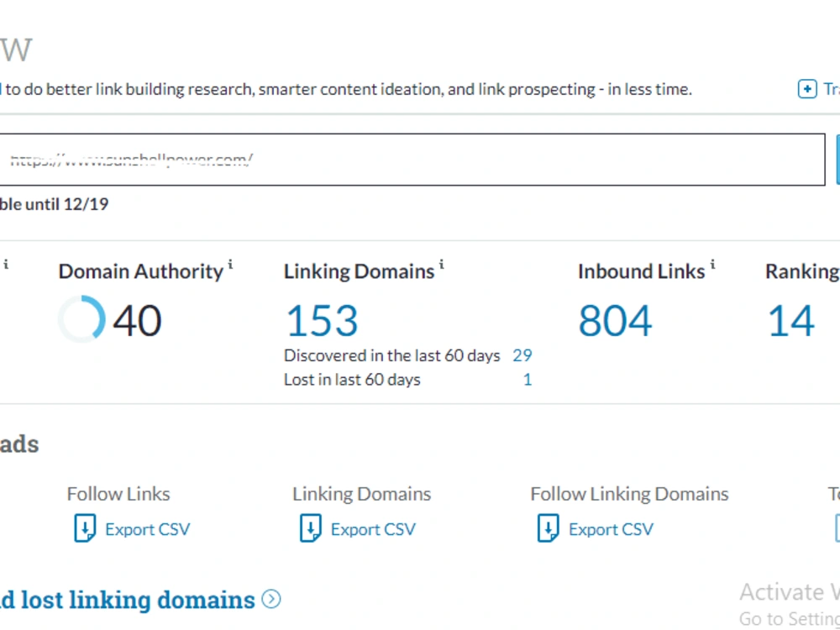The image size is (840, 630).
Task: Open the lost linking domains heading link
Action: click(x=128, y=600)
